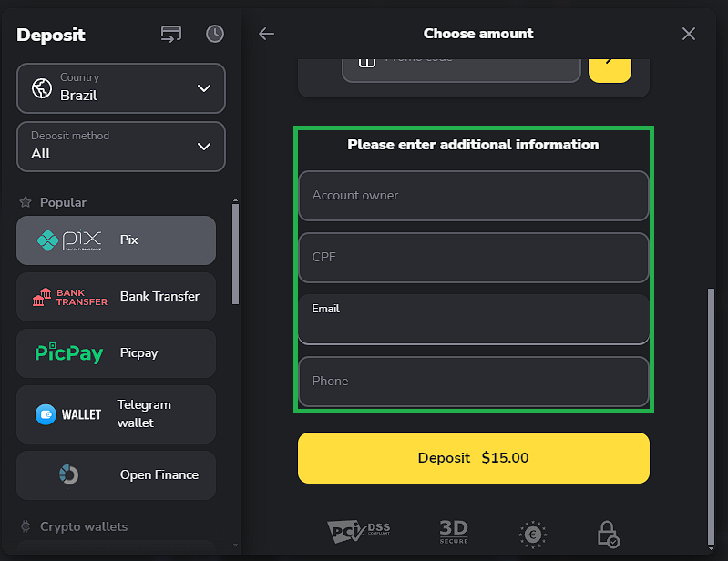
Task: Focus the Account owner field
Action: tap(473, 196)
